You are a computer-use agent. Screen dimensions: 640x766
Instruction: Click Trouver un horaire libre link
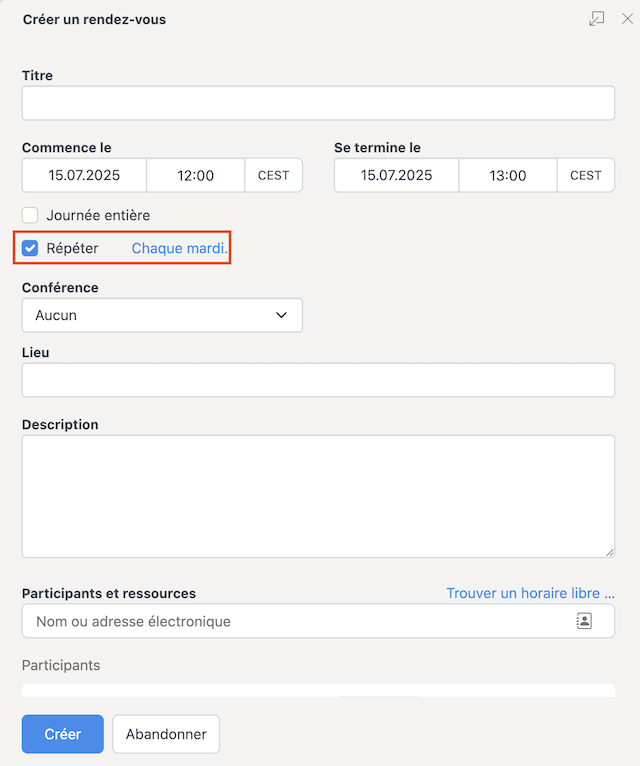tap(531, 593)
